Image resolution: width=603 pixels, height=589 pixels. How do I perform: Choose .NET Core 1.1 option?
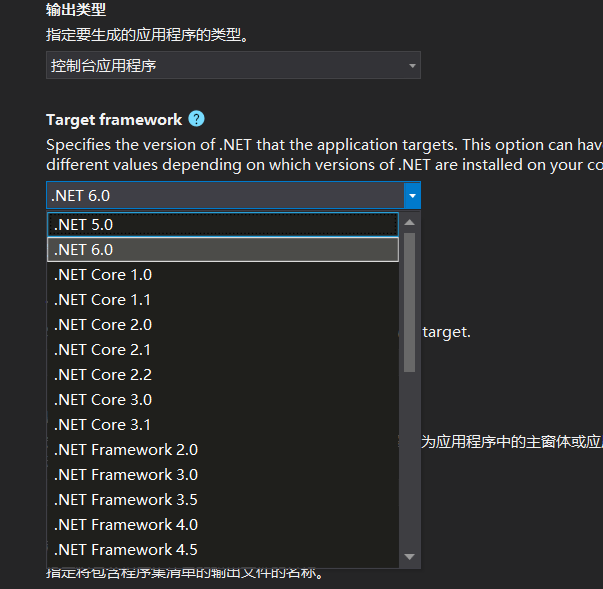[x=223, y=299]
